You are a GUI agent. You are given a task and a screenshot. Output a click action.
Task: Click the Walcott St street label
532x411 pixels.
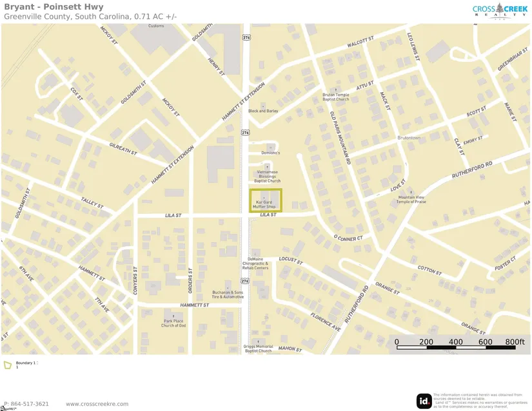[360, 43]
